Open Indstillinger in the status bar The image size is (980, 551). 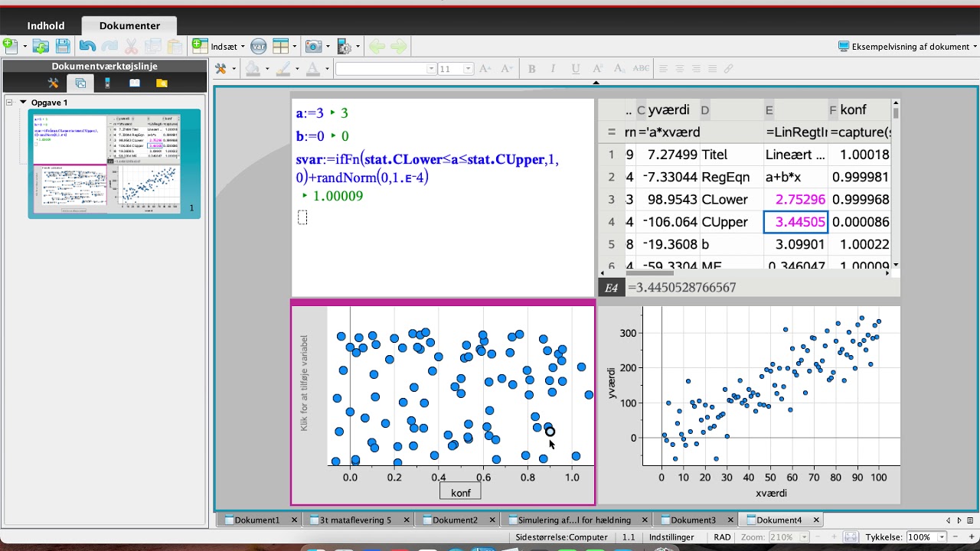coord(671,537)
